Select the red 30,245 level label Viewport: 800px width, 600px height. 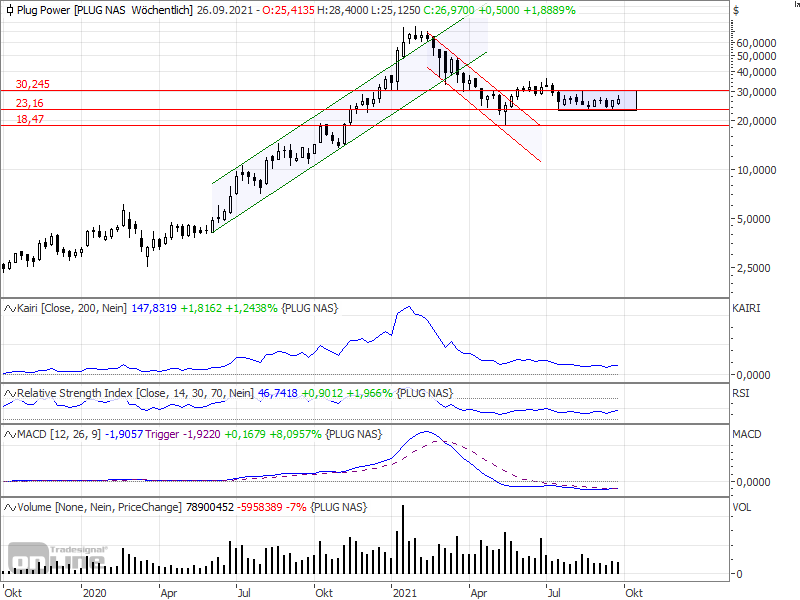[x=33, y=84]
